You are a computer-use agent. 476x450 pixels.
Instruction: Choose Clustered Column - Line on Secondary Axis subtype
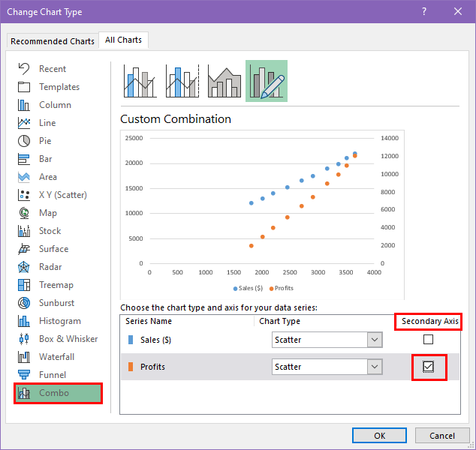pos(182,81)
